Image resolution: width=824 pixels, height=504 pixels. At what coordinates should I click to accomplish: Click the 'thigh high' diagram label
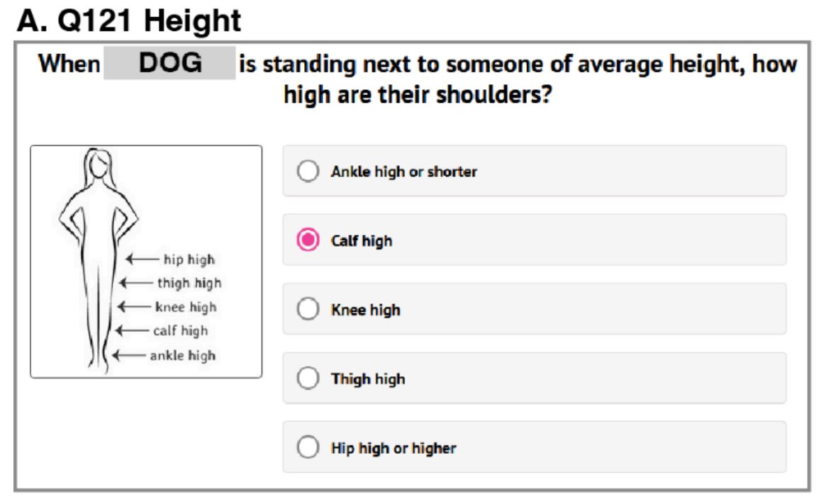[189, 284]
